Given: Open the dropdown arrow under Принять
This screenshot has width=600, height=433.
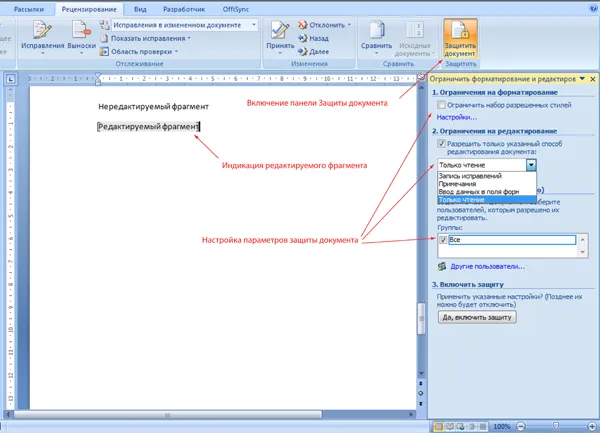Looking at the screenshot, I should click(x=280, y=53).
